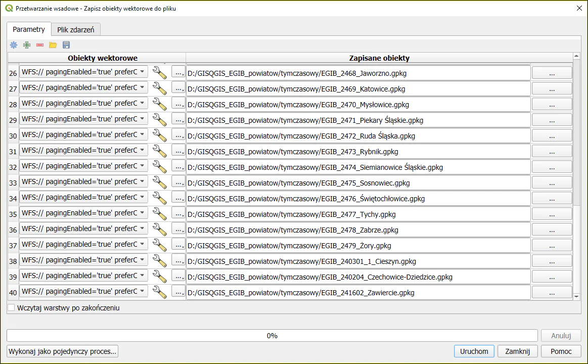Click the gear icon in the toolbar
This screenshot has width=588, height=364.
[x=14, y=45]
